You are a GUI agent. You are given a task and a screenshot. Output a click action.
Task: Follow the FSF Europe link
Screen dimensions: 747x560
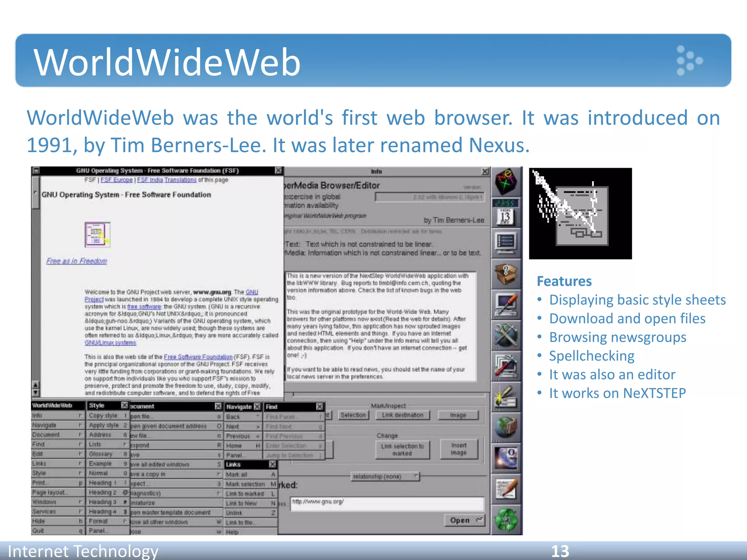(x=117, y=180)
